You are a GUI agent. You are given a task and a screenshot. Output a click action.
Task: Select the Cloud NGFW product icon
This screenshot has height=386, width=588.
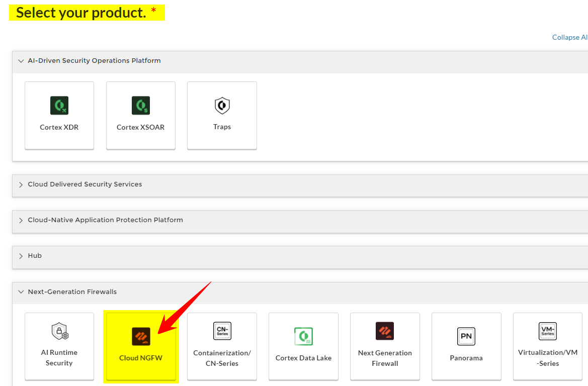pos(141,336)
